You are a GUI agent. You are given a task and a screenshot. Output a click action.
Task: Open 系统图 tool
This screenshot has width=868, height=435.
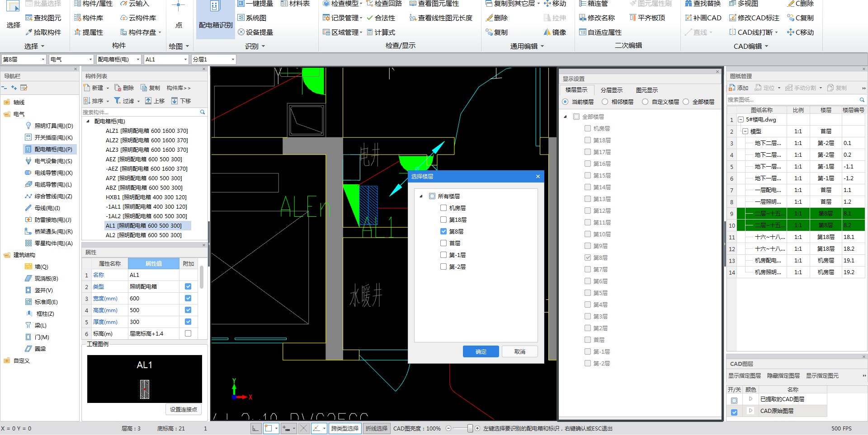pyautogui.click(x=252, y=18)
